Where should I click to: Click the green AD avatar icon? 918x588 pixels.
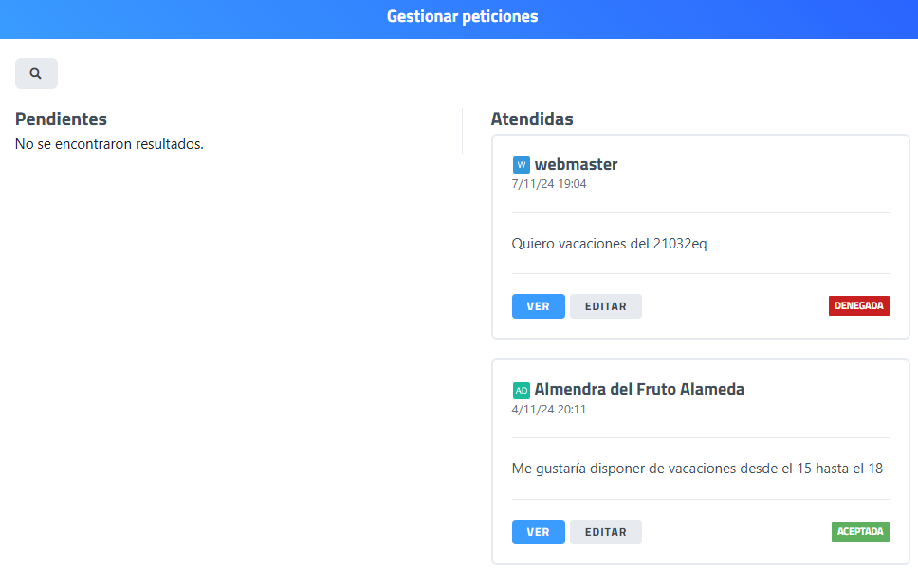pyautogui.click(x=521, y=390)
